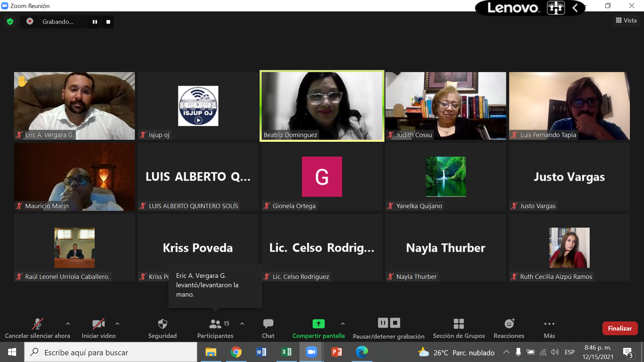Open File Explorer from the taskbar
This screenshot has width=644, height=362.
[x=211, y=352]
